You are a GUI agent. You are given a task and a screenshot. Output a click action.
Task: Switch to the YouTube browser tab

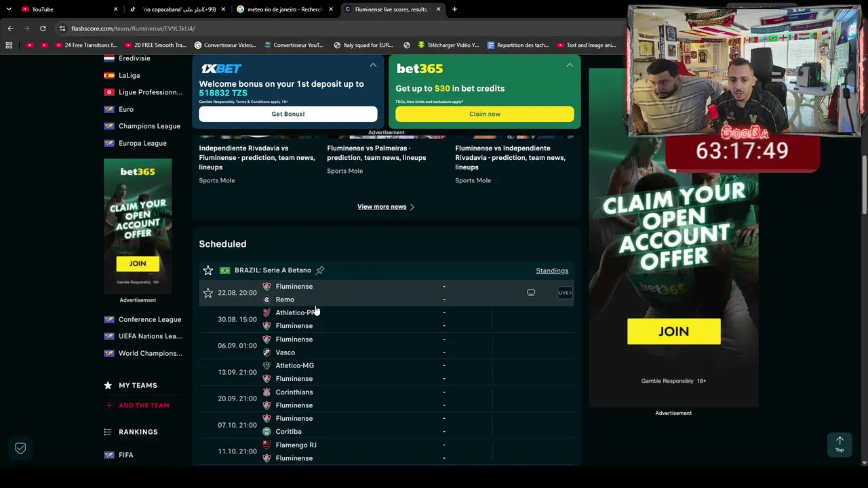click(68, 9)
